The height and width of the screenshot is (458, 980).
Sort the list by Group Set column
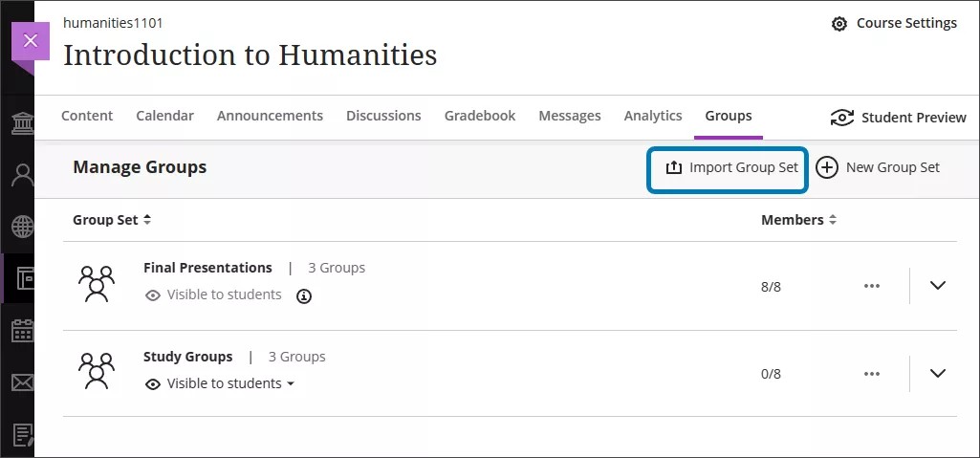click(112, 220)
